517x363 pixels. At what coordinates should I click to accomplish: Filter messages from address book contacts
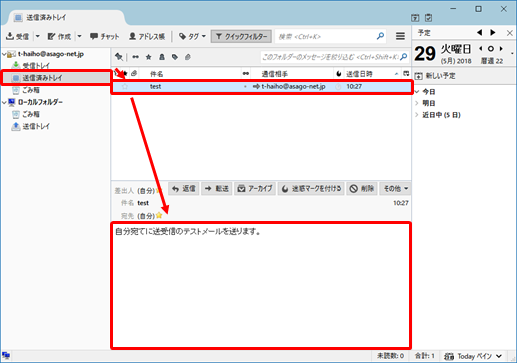pyautogui.click(x=162, y=57)
